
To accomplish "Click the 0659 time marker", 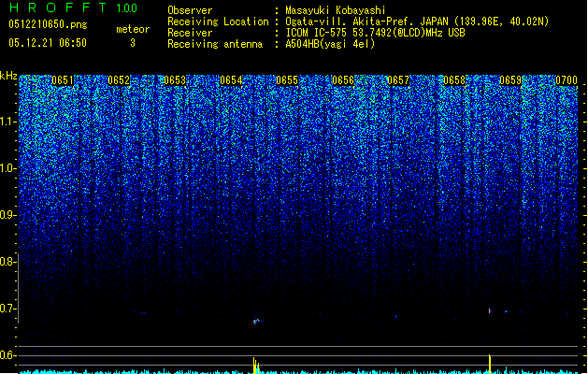I will tap(510, 80).
